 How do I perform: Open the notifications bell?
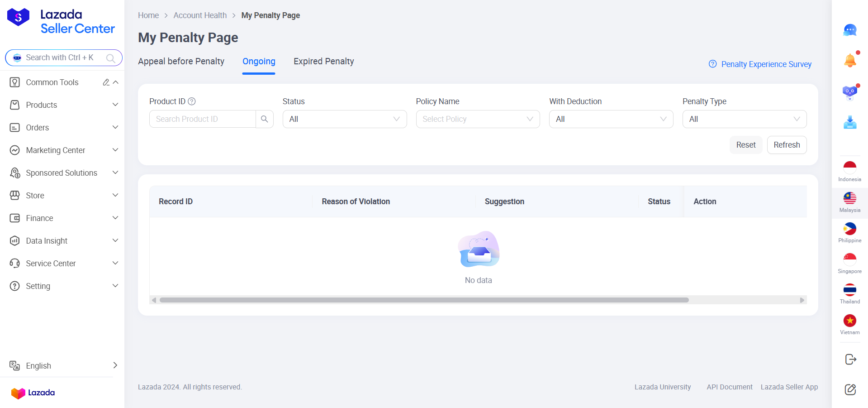point(849,60)
